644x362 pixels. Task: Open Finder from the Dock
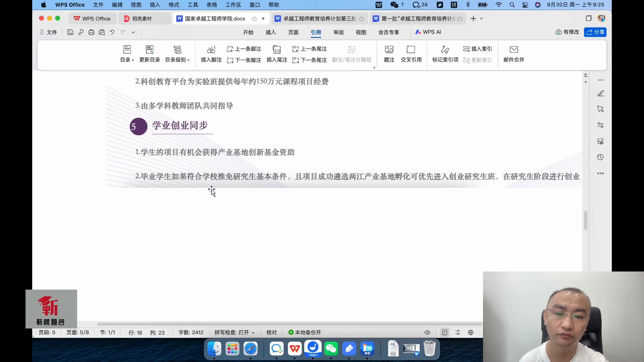tap(214, 349)
